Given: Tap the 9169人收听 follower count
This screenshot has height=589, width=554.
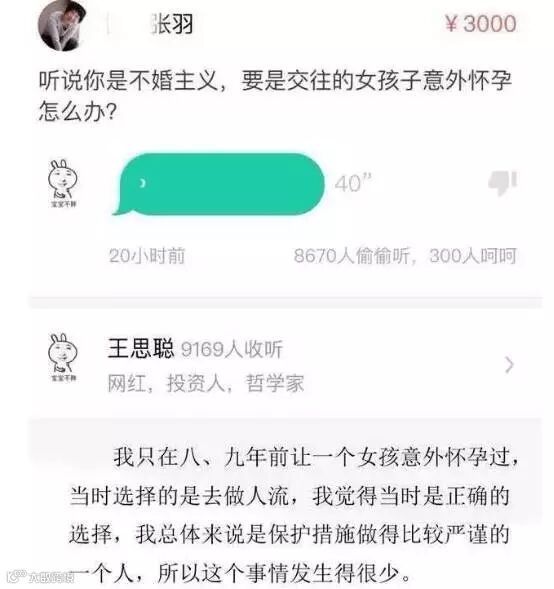Looking at the screenshot, I should click(232, 349).
